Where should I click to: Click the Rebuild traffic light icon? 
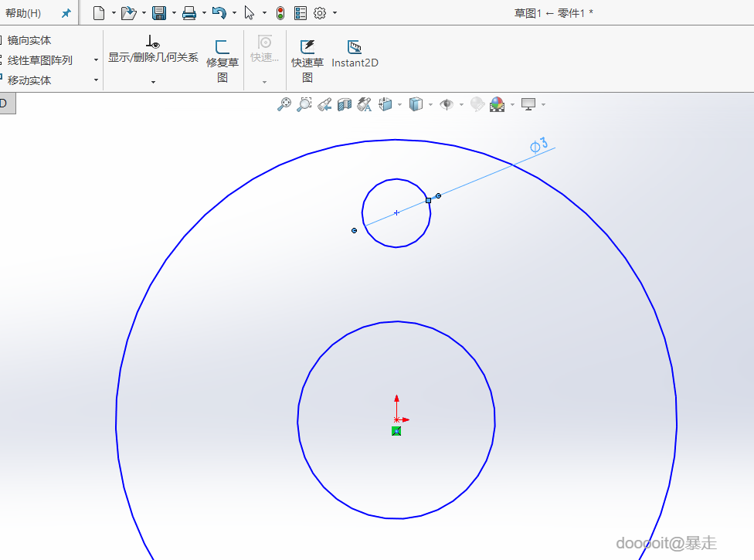coord(280,12)
